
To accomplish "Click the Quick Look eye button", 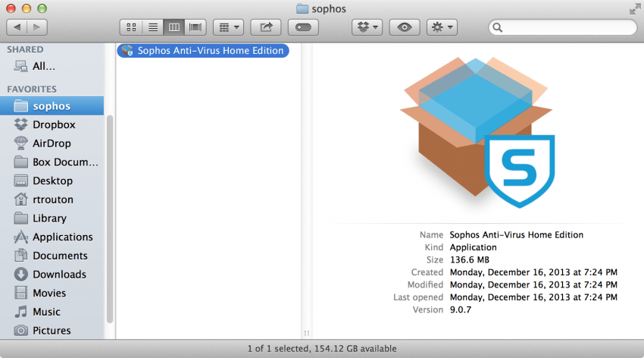I will 405,27.
